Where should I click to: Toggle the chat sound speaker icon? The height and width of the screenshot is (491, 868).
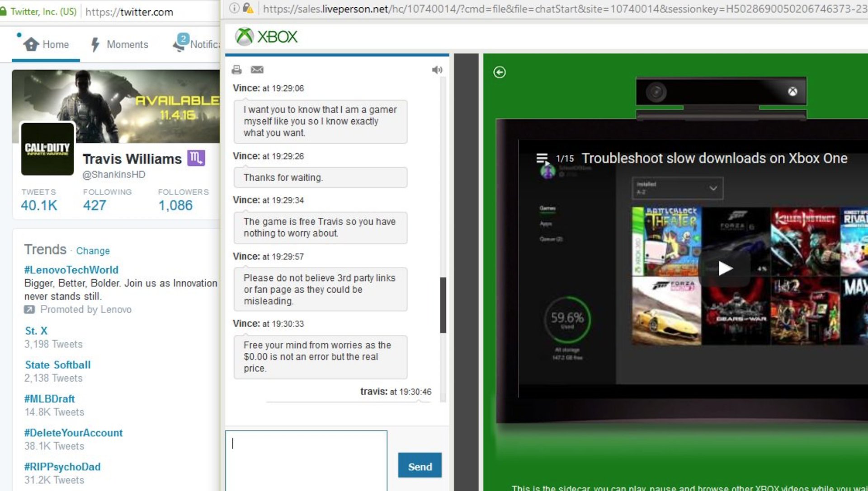point(437,70)
